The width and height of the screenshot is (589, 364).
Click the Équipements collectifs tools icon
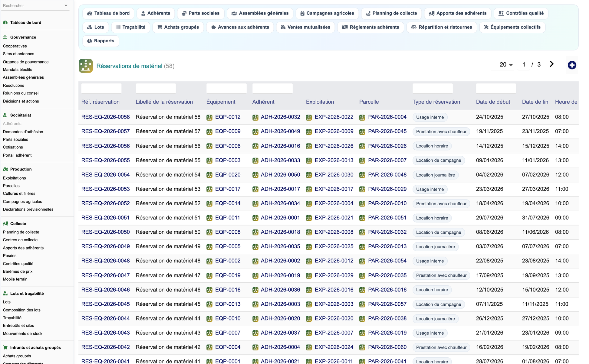coord(486,27)
